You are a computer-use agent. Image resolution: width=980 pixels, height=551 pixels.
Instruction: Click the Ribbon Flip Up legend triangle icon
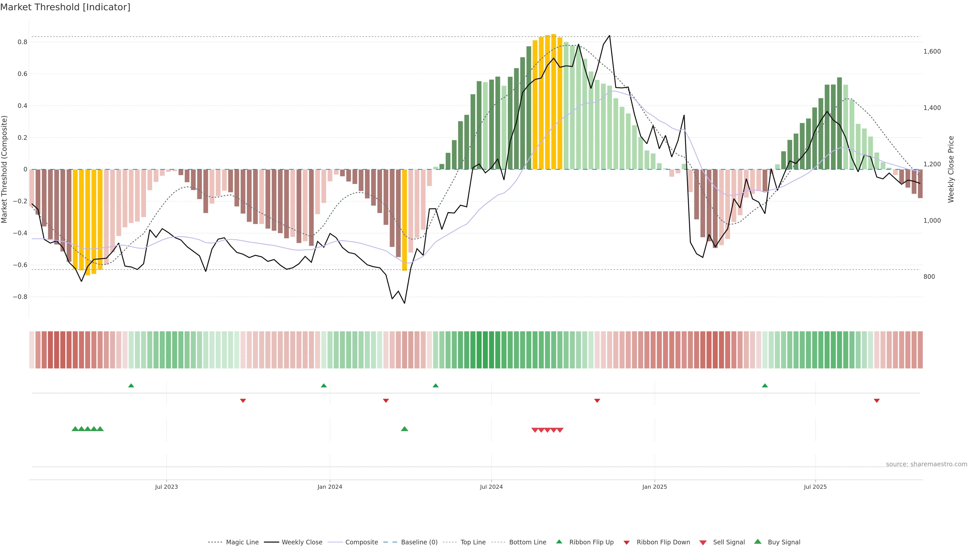pyautogui.click(x=559, y=542)
